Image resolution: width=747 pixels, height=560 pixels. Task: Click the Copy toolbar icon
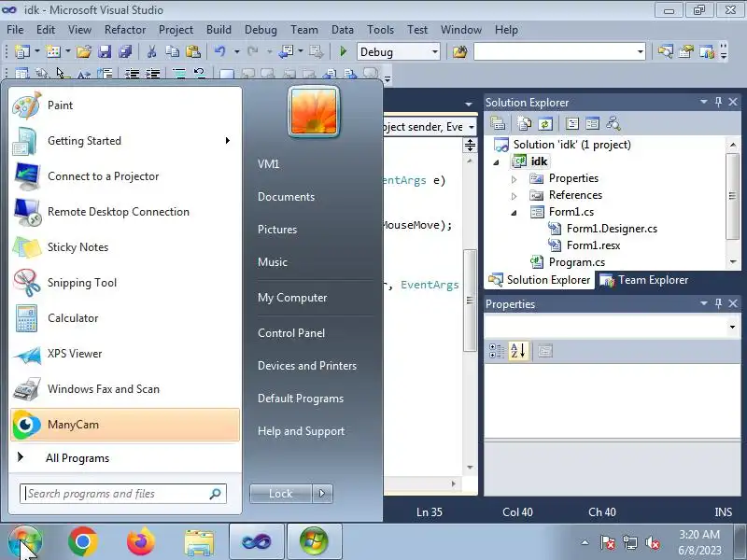[x=173, y=51]
